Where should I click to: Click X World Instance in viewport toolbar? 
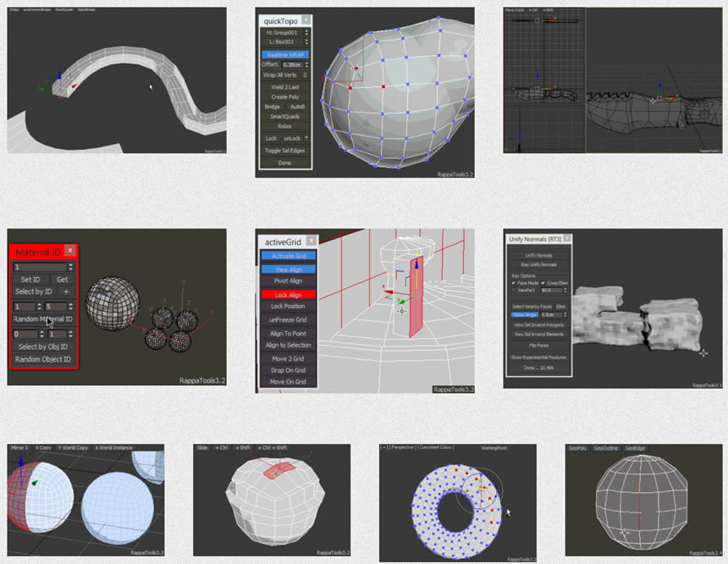[x=113, y=448]
